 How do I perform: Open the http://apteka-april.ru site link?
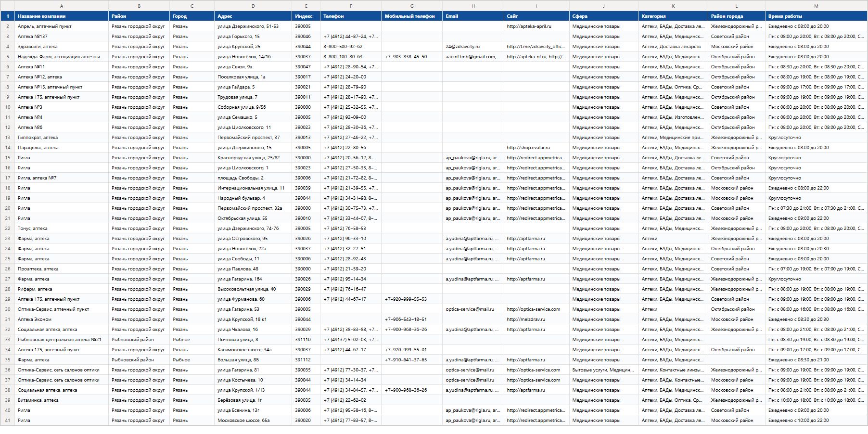[x=529, y=26]
